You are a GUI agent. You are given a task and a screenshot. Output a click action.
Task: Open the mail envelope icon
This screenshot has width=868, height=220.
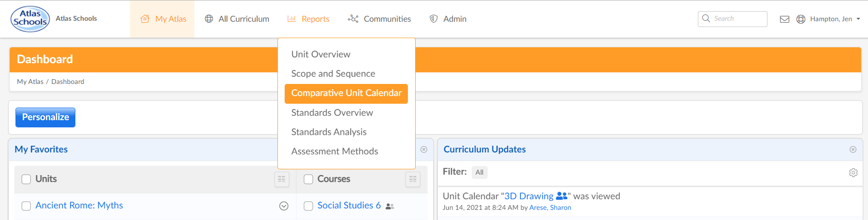pyautogui.click(x=784, y=19)
